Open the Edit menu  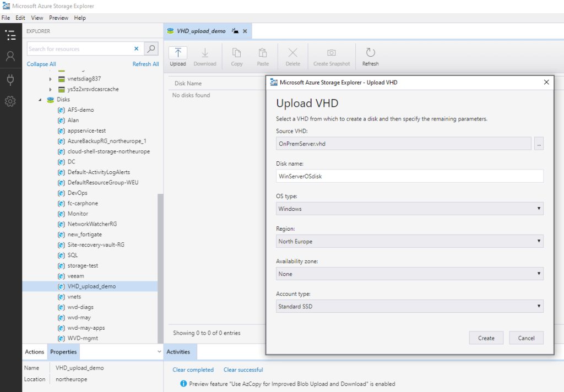[20, 17]
